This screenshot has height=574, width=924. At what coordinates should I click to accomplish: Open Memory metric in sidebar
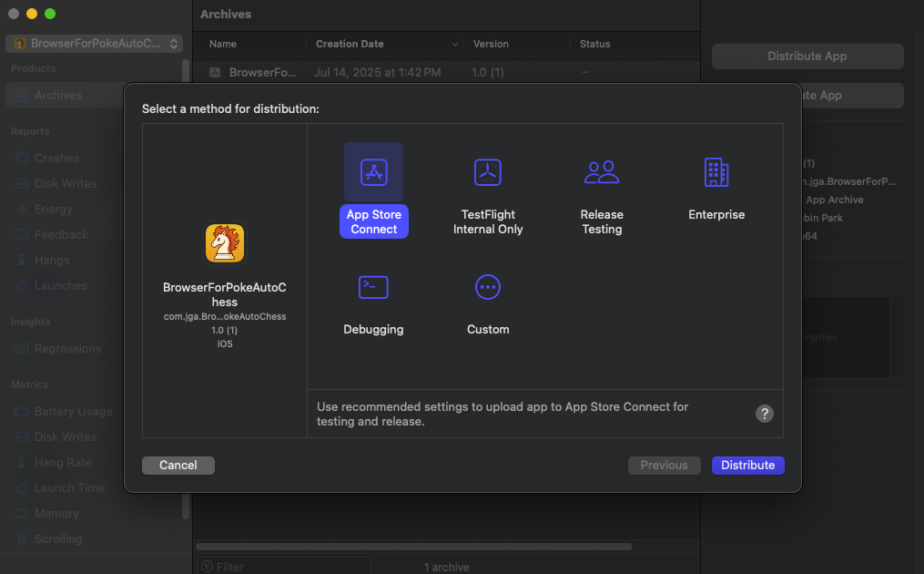tap(56, 513)
